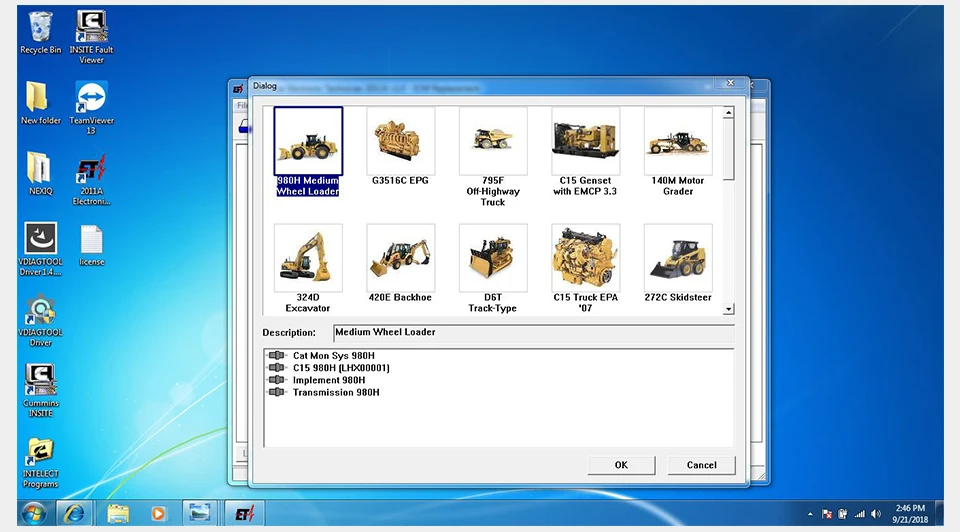
Task: Open the Recycle Bin desktop icon
Action: tap(40, 33)
